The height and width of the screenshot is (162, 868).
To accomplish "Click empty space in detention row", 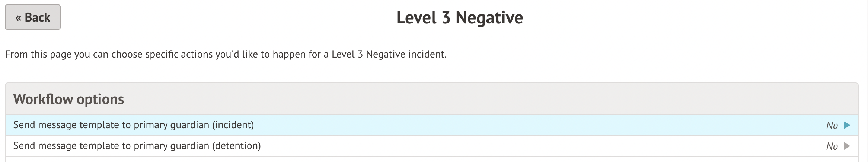I will coord(521,146).
